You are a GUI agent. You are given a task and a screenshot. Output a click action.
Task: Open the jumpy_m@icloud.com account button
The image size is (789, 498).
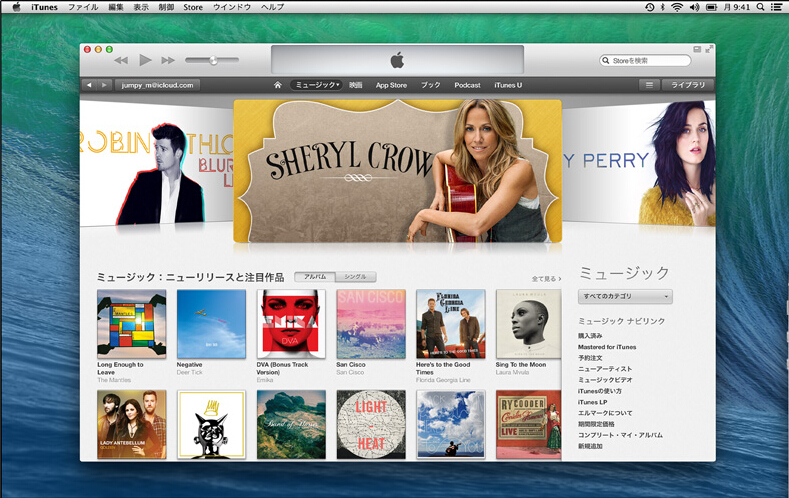click(157, 85)
